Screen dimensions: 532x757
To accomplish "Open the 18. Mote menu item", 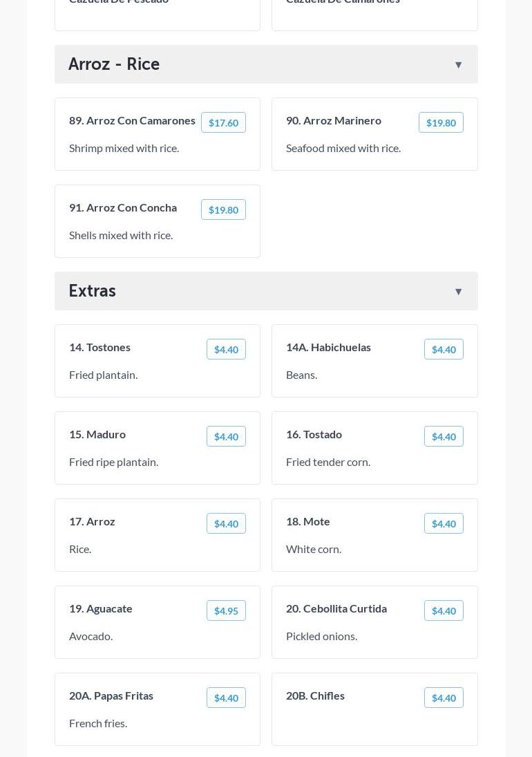I will point(308,521).
